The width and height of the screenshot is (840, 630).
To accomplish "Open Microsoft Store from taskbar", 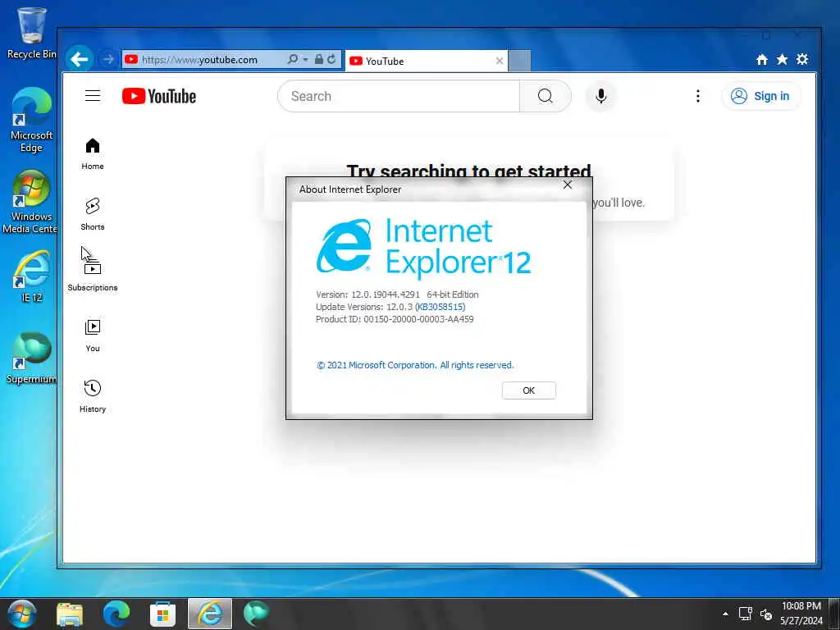I will (x=162, y=614).
